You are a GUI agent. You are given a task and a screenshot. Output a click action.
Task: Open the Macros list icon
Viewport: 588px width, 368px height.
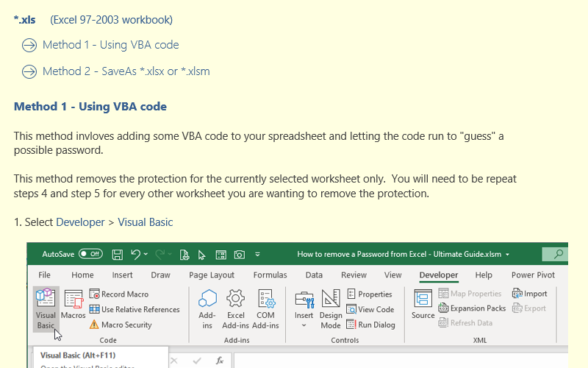73,305
